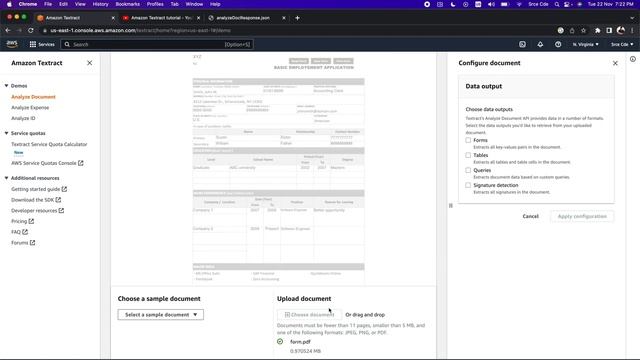Bookmark page with the star icon

tap(583, 30)
